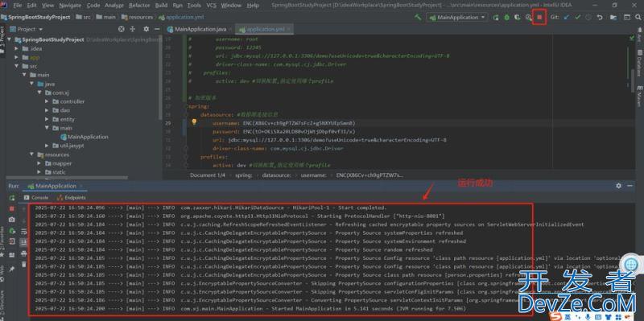Viewport: 644px width, 321px height.
Task: Click the Debug bug icon in toolbar
Action: (507, 17)
